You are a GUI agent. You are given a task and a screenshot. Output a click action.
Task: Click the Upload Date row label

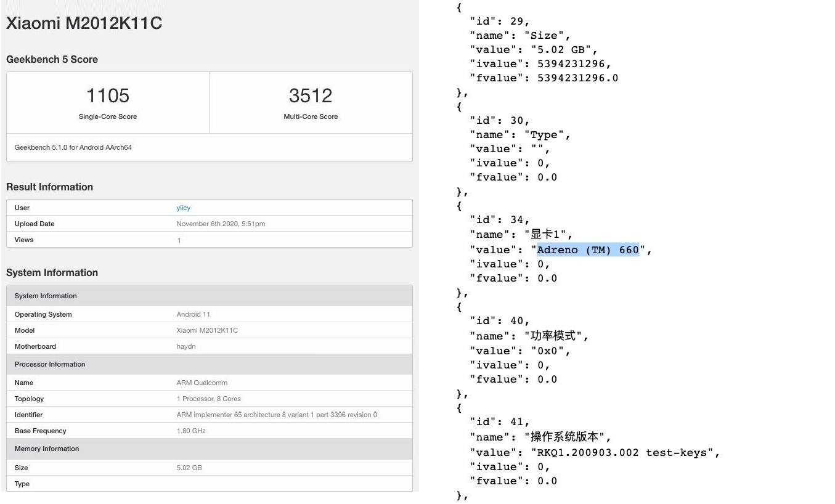click(35, 224)
